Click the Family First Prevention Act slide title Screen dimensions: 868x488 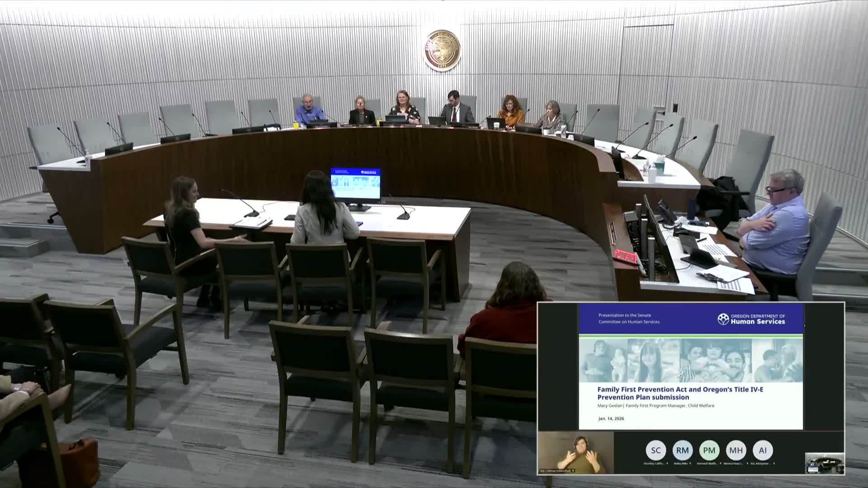coord(680,393)
